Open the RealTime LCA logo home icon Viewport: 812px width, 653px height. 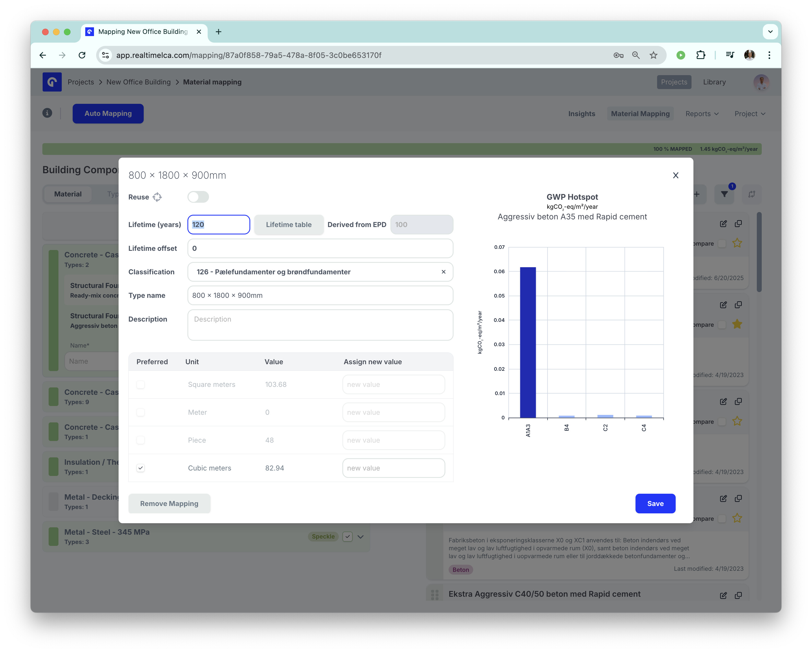click(x=52, y=82)
